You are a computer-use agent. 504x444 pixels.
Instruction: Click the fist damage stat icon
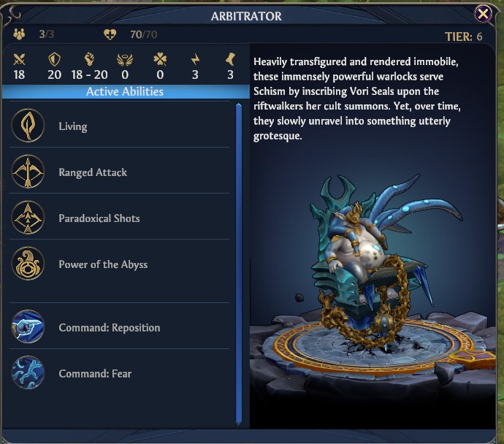pyautogui.click(x=89, y=59)
